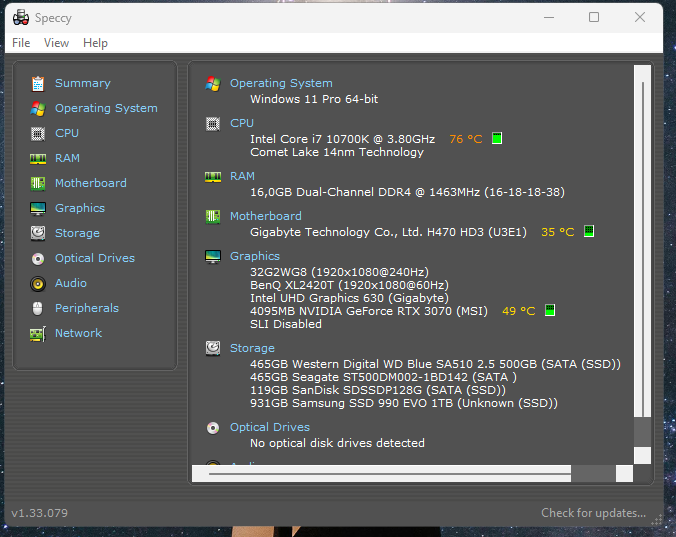Click the CPU temperature green indicator icon
The image size is (676, 537).
pyautogui.click(x=497, y=138)
